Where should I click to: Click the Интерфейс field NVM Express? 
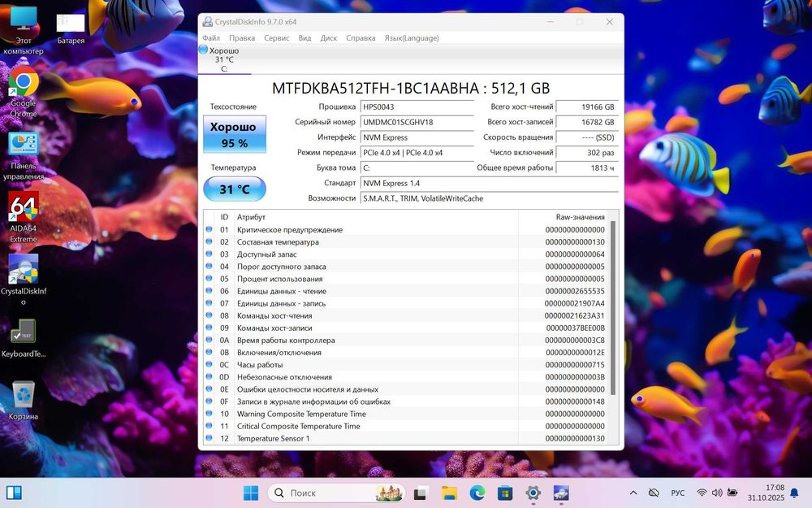click(x=417, y=137)
